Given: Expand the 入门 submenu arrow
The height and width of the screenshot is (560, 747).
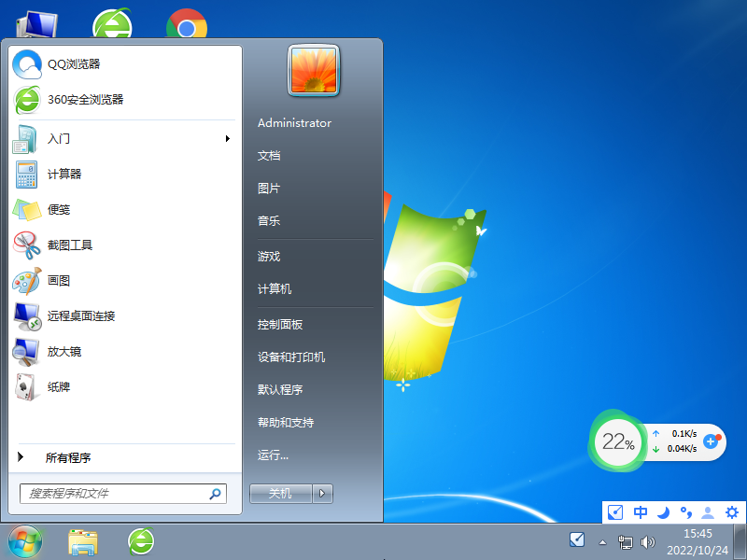Looking at the screenshot, I should coord(227,138).
